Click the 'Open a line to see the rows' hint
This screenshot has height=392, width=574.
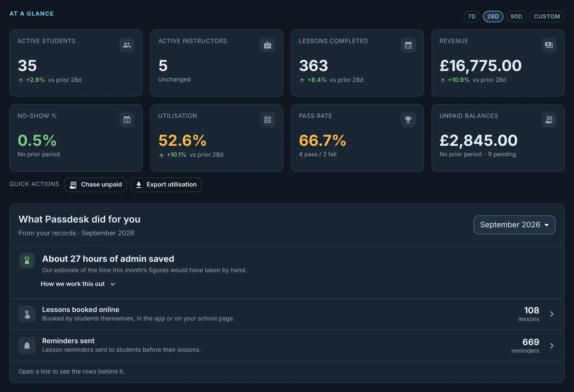click(x=71, y=372)
